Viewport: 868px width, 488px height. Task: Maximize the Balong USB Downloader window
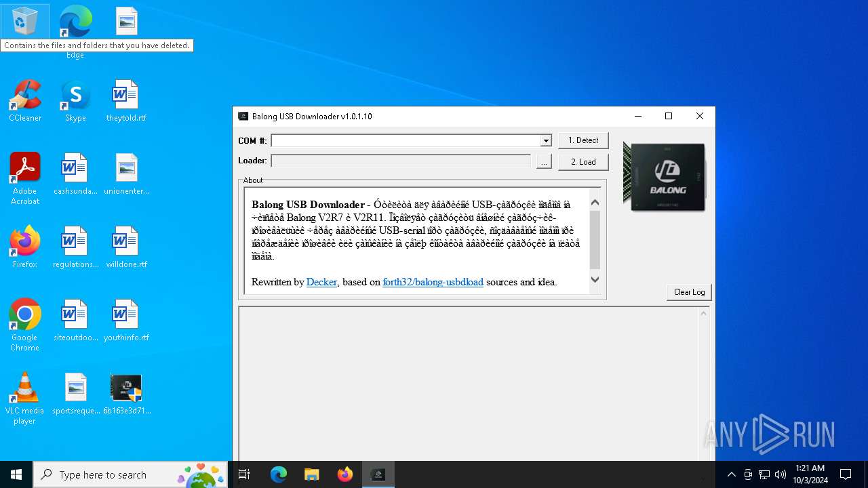point(669,117)
